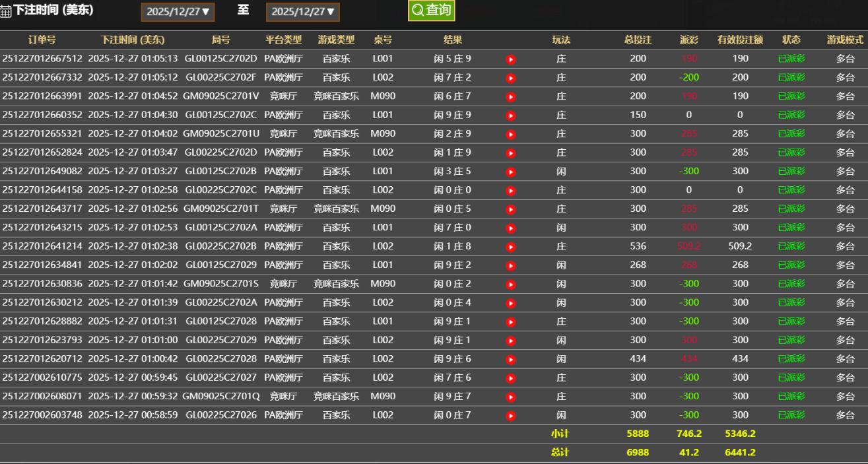Open the end date dropdown

pos(303,12)
